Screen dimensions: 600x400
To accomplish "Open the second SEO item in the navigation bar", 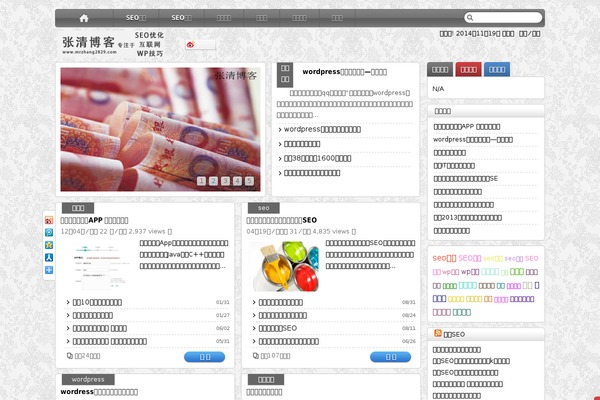I will (x=181, y=18).
